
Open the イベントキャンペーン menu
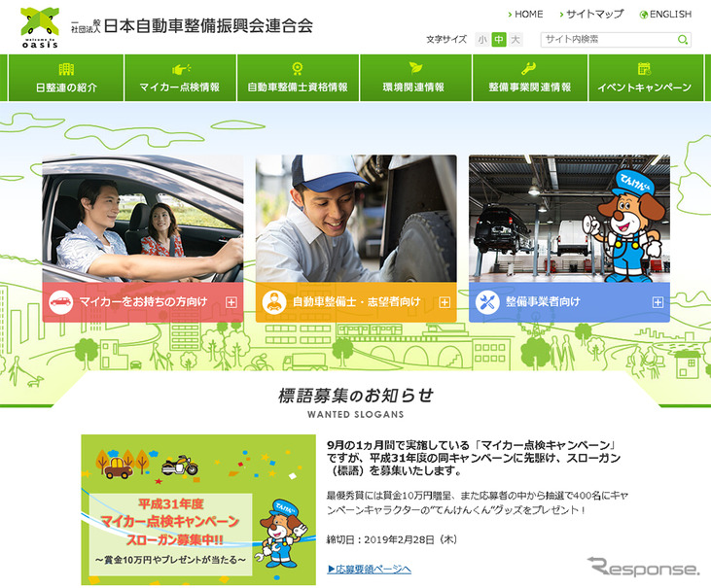644,79
